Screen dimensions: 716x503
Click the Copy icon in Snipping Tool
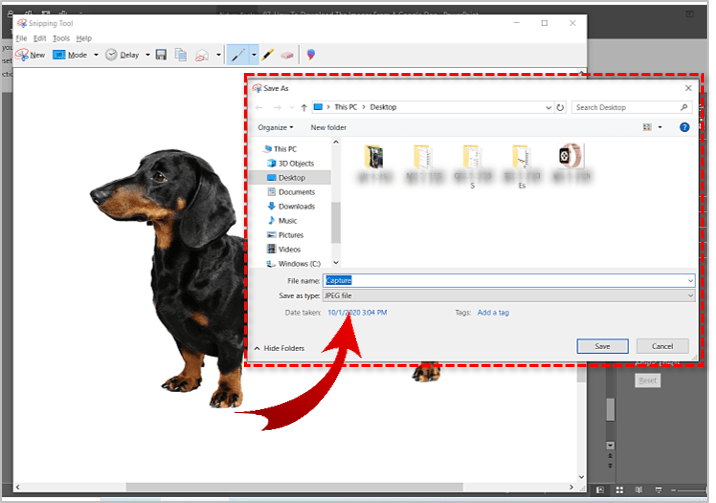(x=181, y=55)
